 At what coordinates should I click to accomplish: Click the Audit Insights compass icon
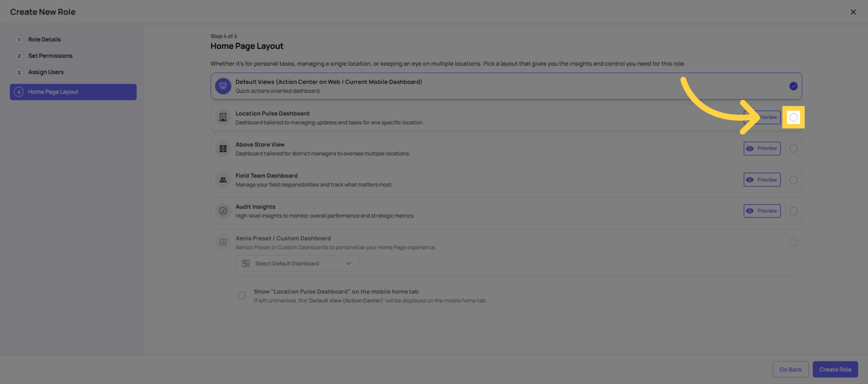coord(223,211)
